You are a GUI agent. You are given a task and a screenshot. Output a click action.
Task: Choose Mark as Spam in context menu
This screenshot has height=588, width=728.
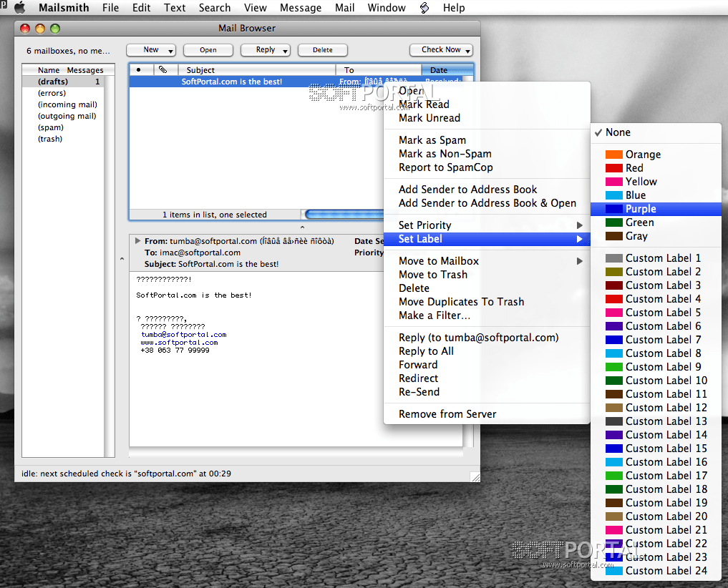tap(432, 140)
